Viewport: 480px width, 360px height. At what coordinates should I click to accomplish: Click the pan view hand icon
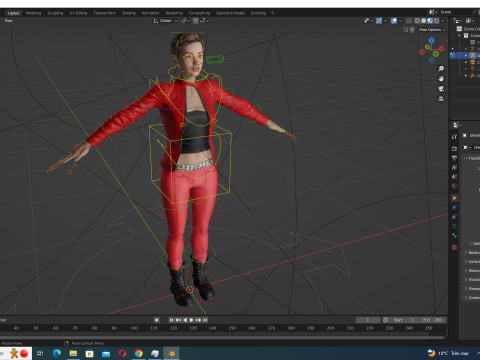click(x=441, y=79)
